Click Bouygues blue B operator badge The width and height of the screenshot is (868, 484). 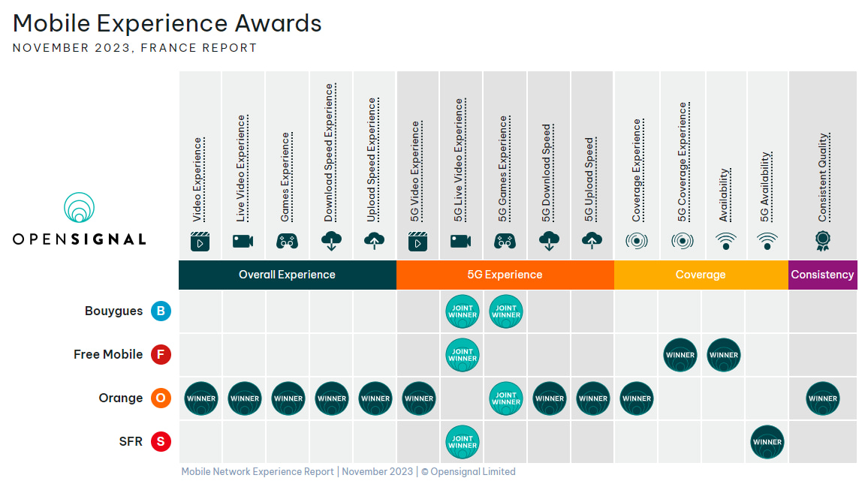[161, 311]
